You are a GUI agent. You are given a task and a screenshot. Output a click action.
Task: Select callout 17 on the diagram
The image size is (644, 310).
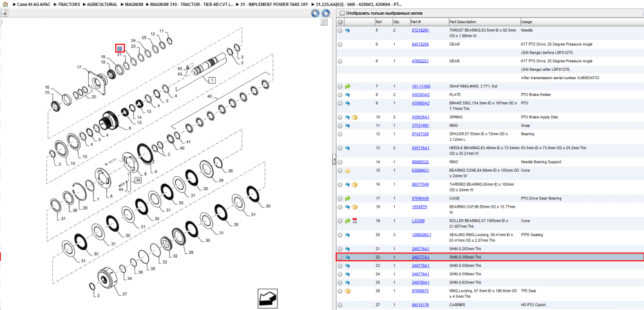(x=80, y=67)
